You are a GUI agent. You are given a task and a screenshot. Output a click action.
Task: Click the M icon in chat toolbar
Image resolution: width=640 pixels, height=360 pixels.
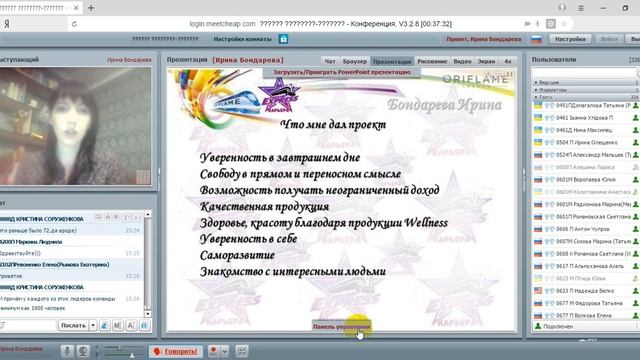pyautogui.click(x=118, y=325)
